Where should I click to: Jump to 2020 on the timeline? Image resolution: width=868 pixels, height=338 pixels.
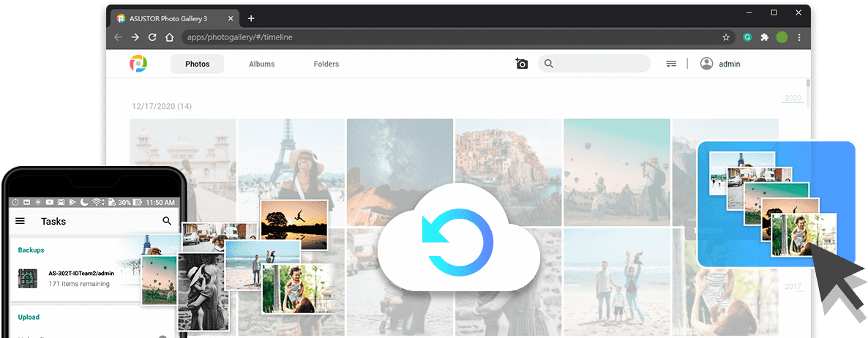coord(793,99)
